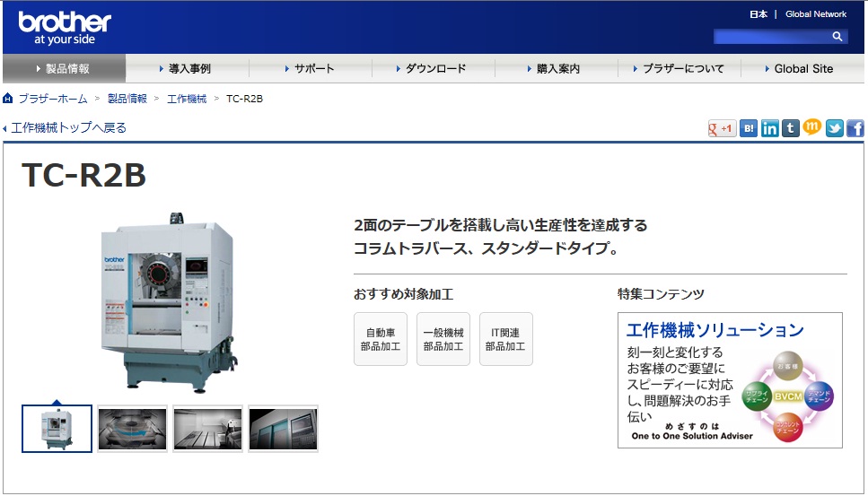Share on Twitter icon
Image resolution: width=868 pixels, height=496 pixels.
click(x=834, y=128)
